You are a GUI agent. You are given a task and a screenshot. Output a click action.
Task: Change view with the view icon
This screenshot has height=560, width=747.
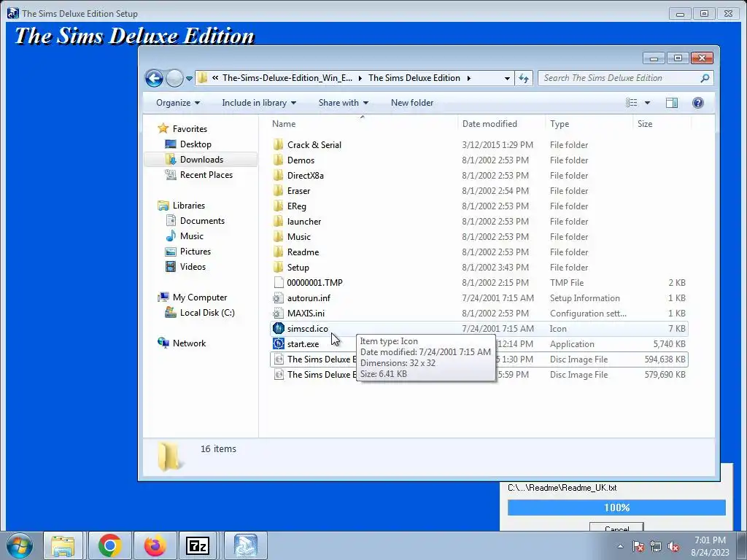tap(631, 103)
